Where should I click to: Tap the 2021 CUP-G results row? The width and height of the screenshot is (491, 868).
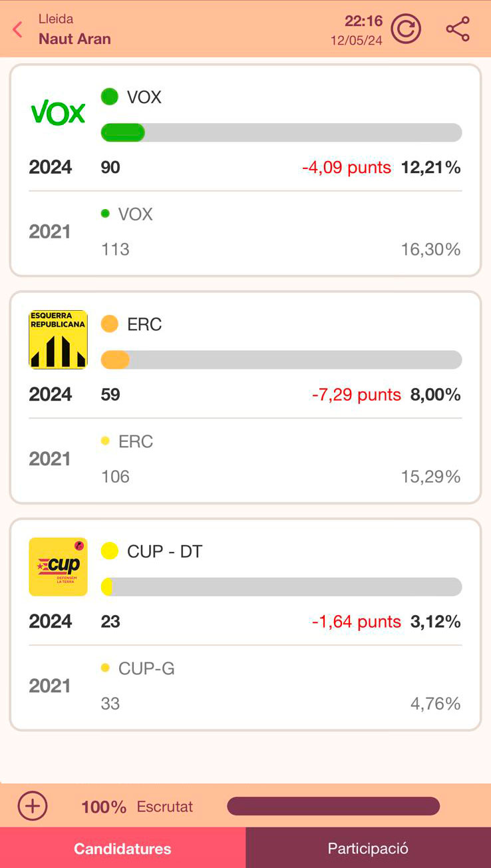[245, 686]
